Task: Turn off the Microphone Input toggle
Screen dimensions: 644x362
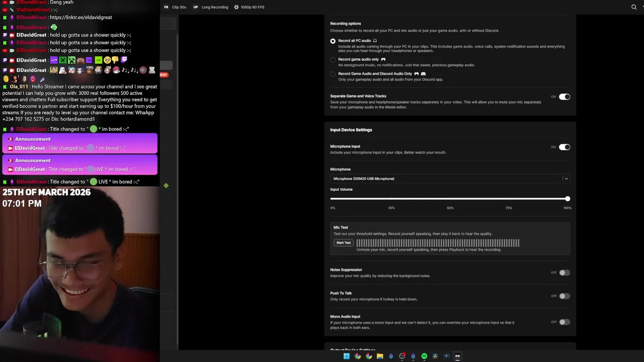Action: click(565, 147)
